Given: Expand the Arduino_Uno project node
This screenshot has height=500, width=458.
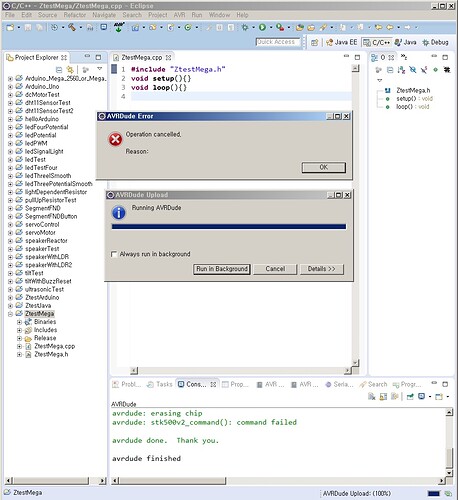Looking at the screenshot, I should tap(10, 87).
